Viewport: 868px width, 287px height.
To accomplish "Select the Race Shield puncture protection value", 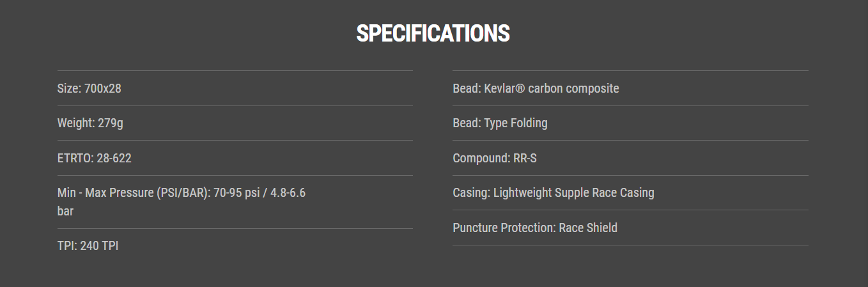I will point(588,228).
